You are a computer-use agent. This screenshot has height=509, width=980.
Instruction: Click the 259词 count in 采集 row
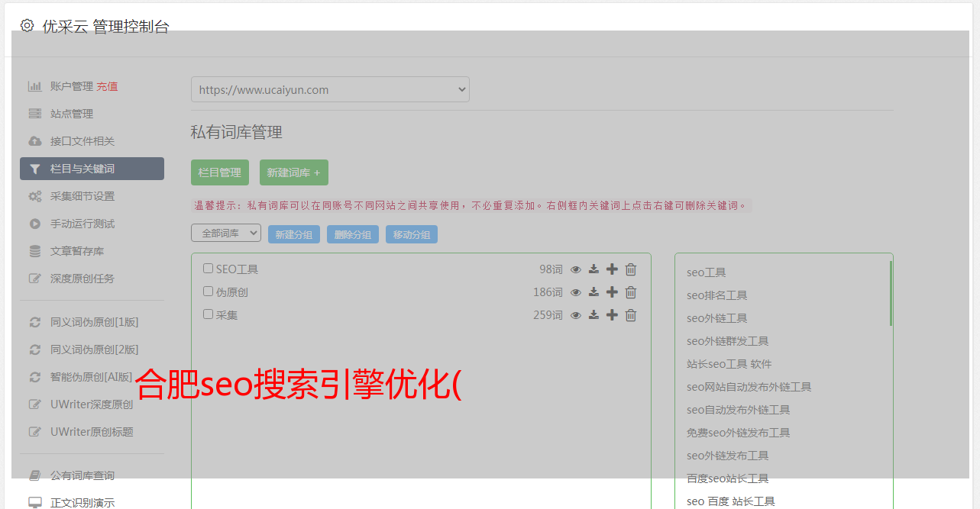[x=548, y=315]
